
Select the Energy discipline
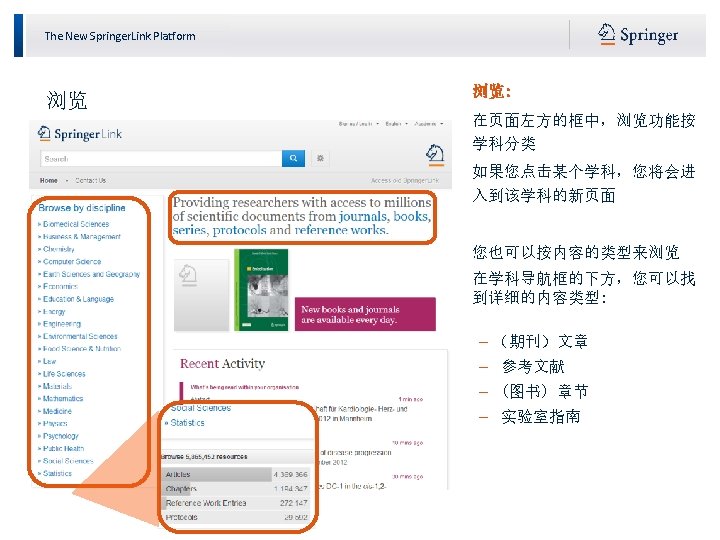54,311
